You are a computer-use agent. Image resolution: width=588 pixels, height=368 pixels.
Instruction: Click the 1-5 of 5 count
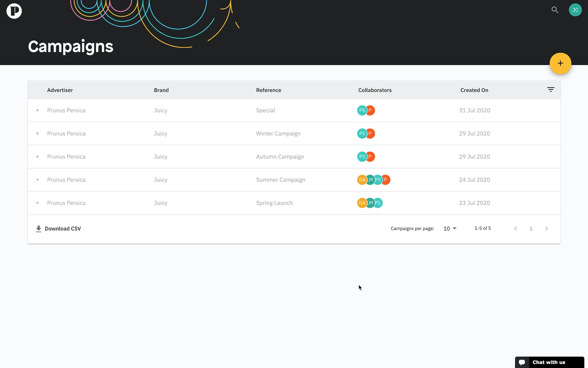pyautogui.click(x=483, y=229)
